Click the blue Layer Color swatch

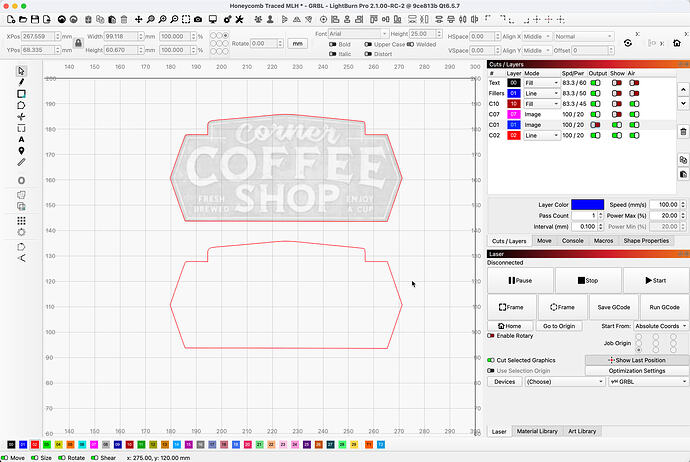click(x=586, y=204)
